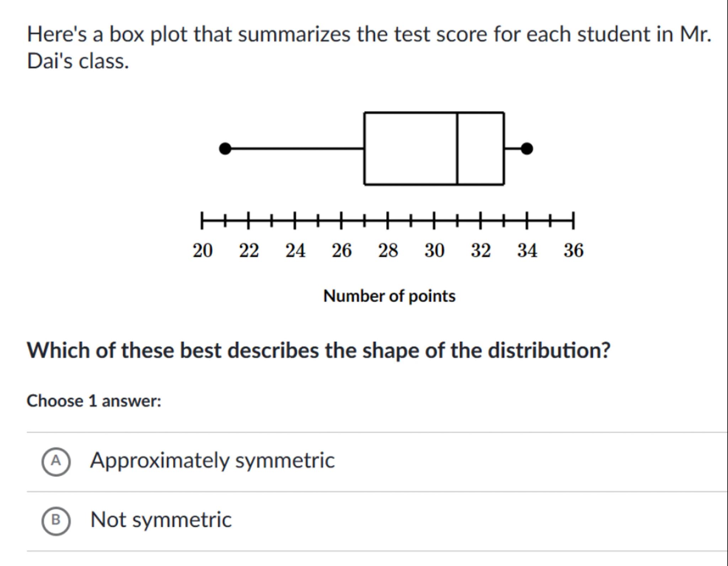The height and width of the screenshot is (566, 728).
Task: Click the "Choose 1 answer:" prompt text
Action: tap(94, 401)
